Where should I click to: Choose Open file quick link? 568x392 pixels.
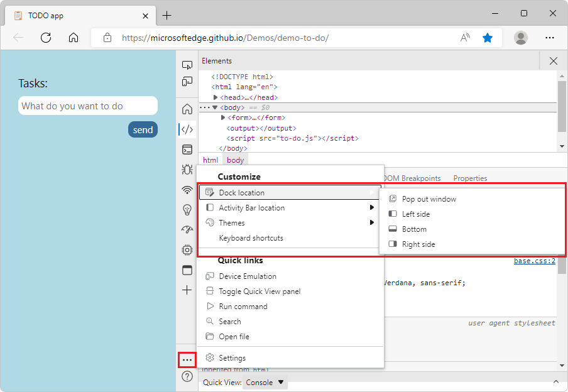(290, 337)
